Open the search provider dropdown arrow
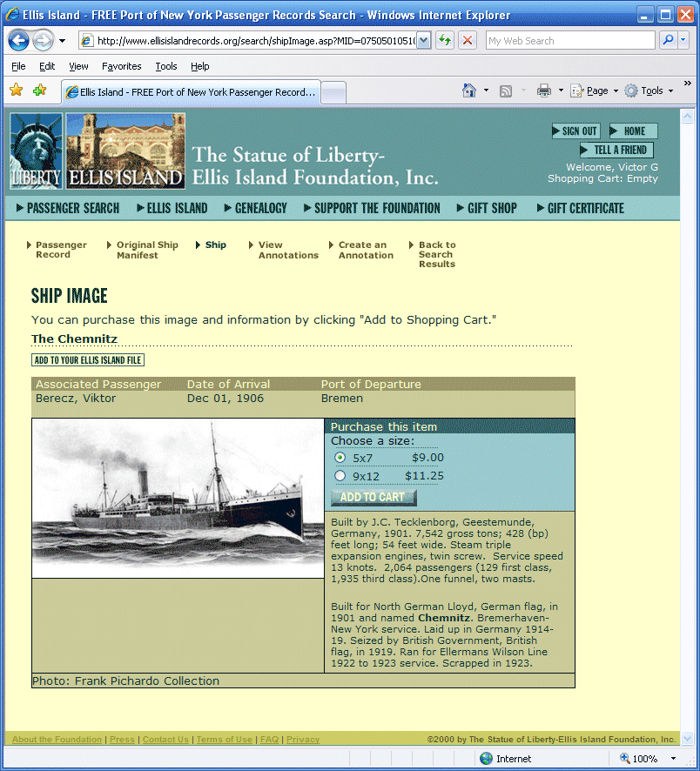The image size is (700, 771). 683,40
